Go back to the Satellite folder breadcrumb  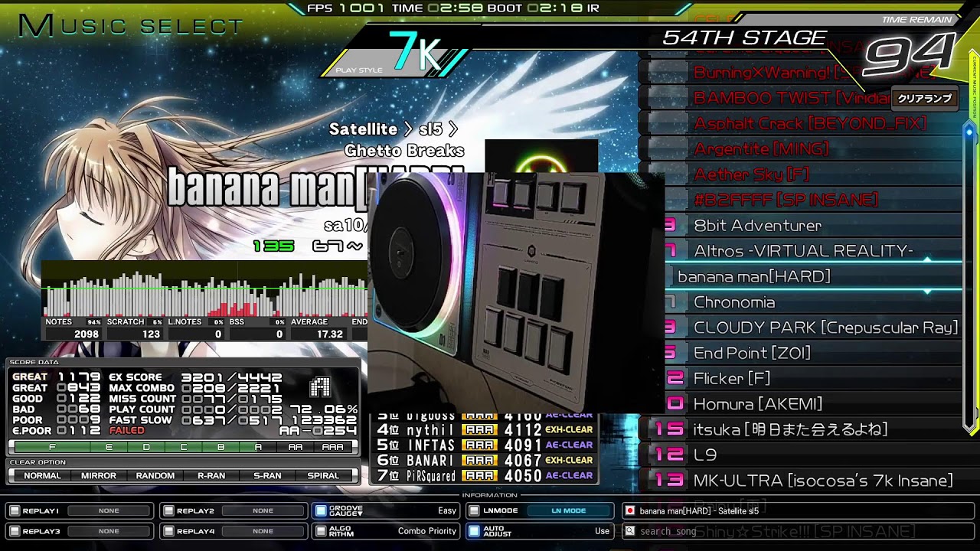363,129
